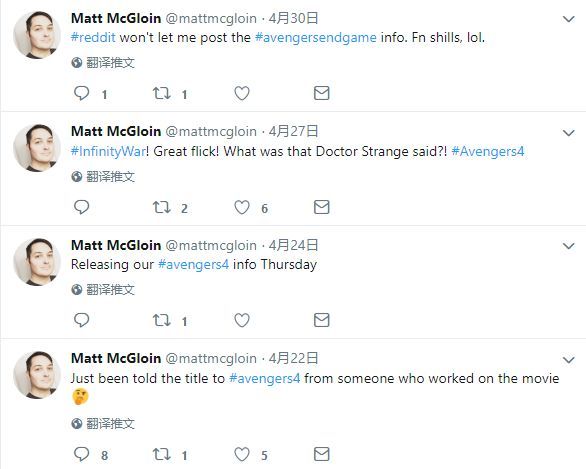Like the April 22 avengers4 title tweet
Screen dimensions: 586x469
pyautogui.click(x=242, y=454)
